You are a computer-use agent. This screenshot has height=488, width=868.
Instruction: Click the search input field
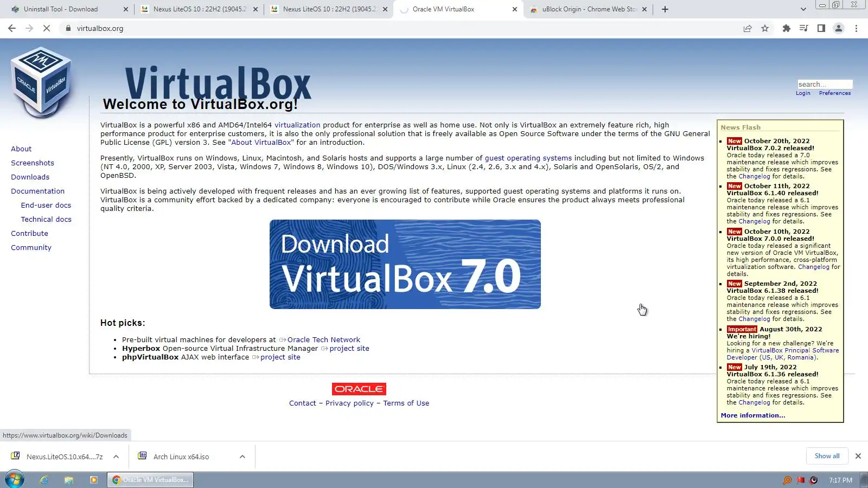click(x=825, y=84)
